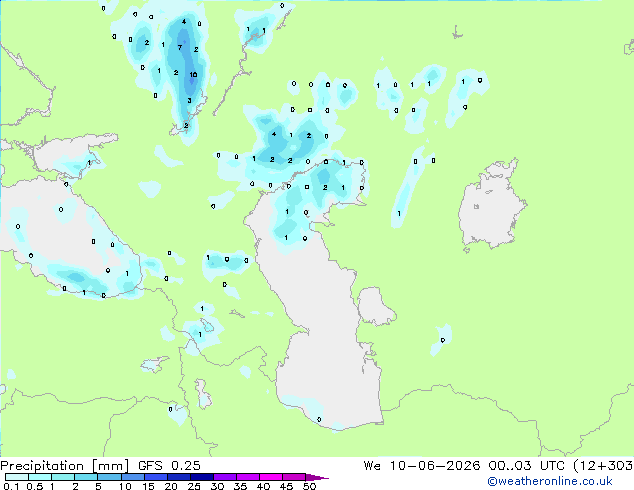Viewport: 634px width, 490px height.
Task: Click the 'GFS 0.25' model label
Action: click(169, 466)
